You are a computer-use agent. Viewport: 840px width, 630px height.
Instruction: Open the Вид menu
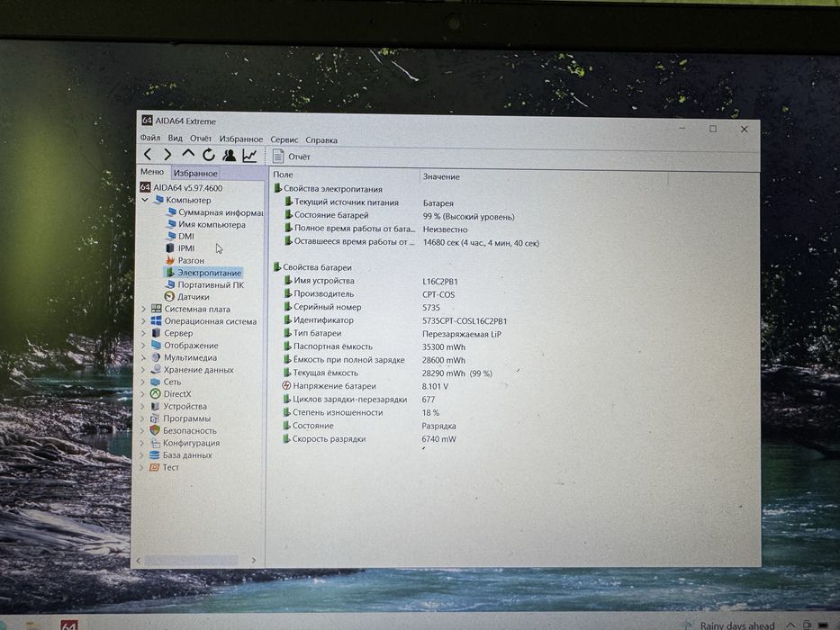(176, 139)
